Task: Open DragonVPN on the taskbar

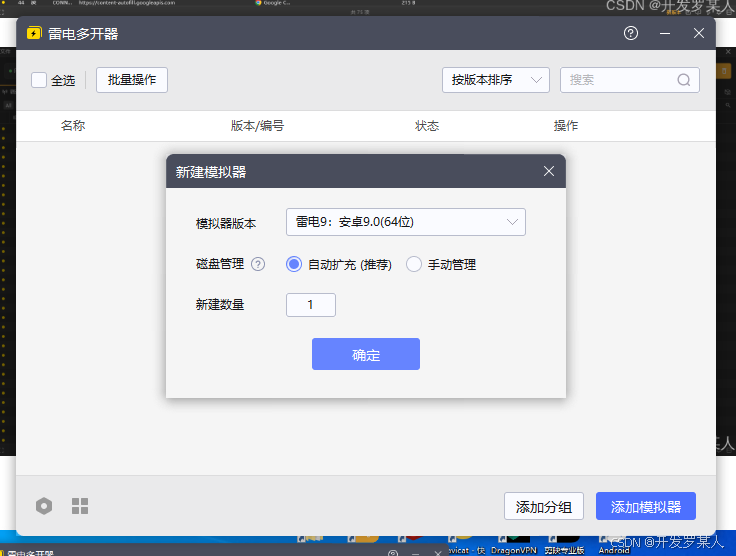Action: 514,546
